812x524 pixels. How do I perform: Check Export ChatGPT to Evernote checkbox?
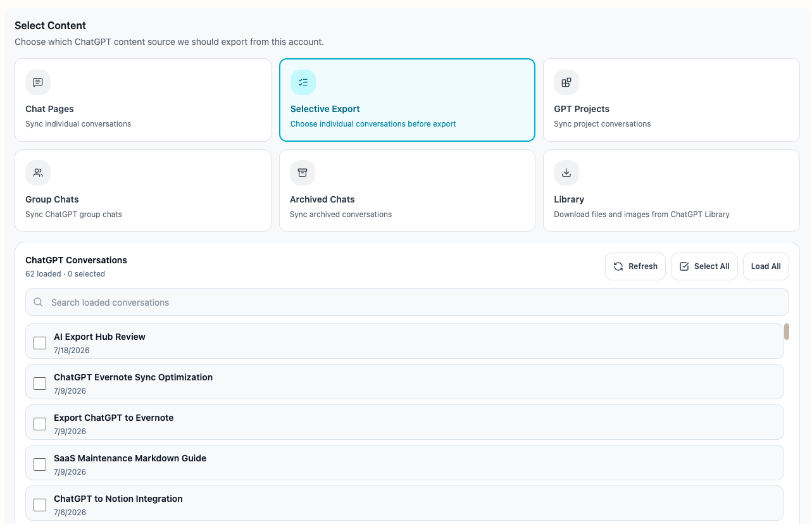(x=40, y=424)
